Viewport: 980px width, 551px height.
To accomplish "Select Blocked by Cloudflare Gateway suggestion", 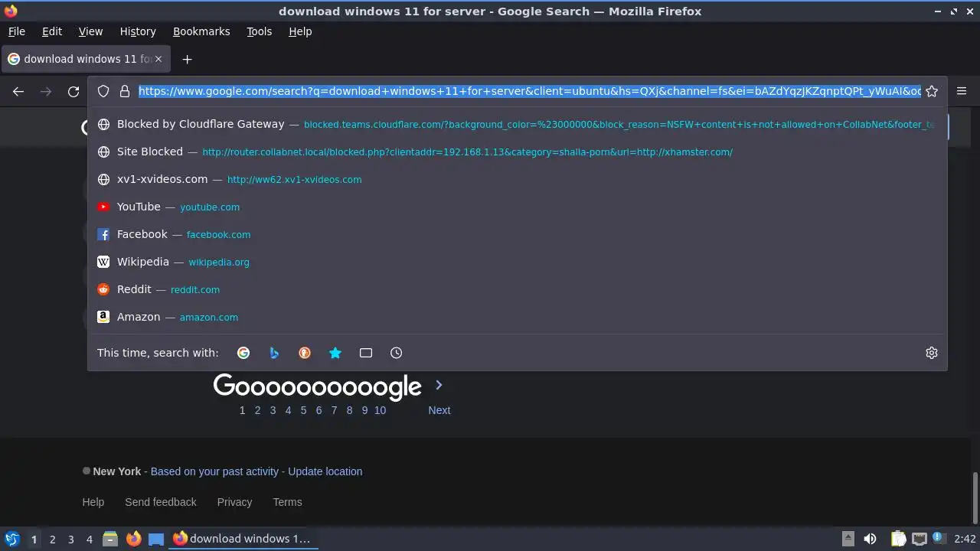I will tap(518, 124).
